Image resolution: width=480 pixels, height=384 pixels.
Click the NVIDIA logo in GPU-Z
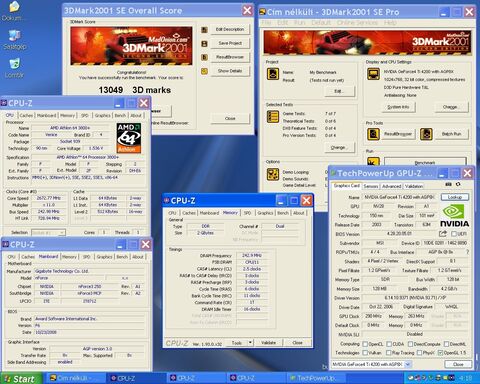pos(454,216)
